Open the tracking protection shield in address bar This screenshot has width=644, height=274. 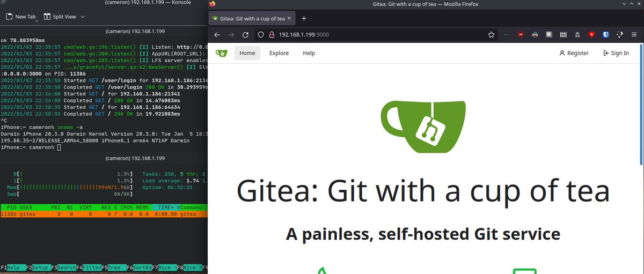[261, 34]
